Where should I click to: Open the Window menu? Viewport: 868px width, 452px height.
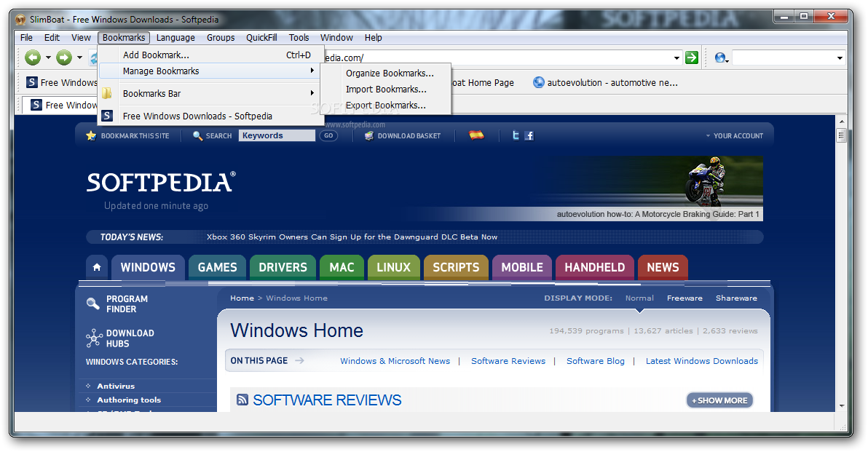tap(336, 38)
